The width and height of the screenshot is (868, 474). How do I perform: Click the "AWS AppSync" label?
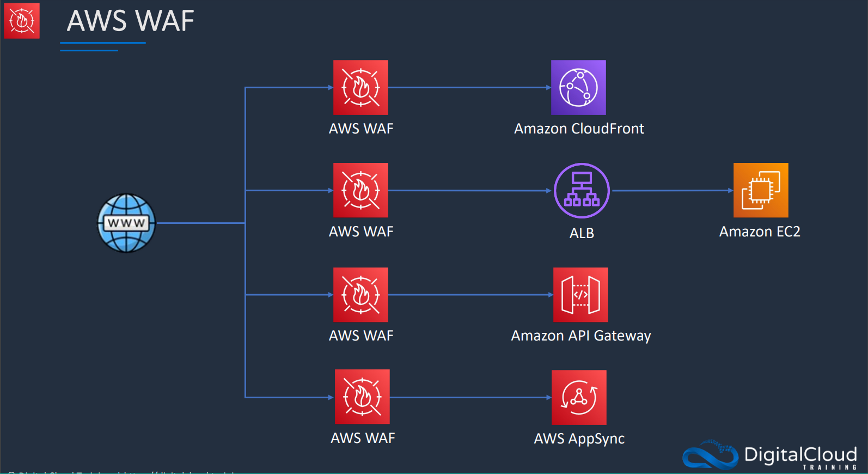(579, 439)
